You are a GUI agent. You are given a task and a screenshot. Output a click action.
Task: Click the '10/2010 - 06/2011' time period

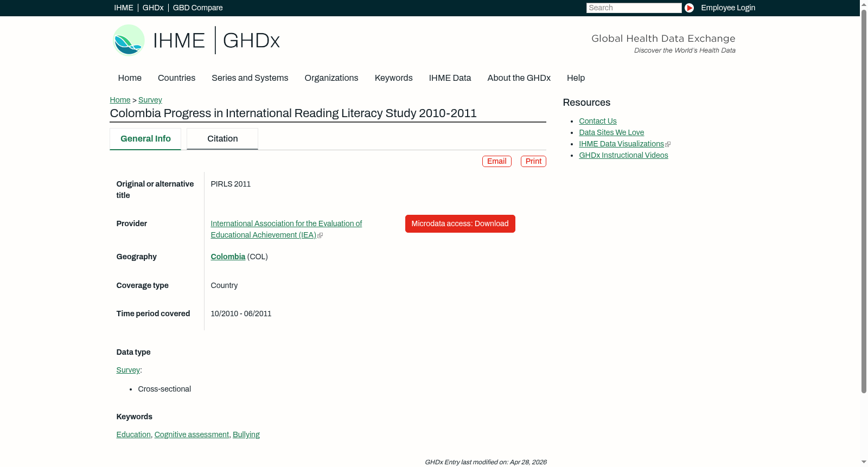[241, 314]
